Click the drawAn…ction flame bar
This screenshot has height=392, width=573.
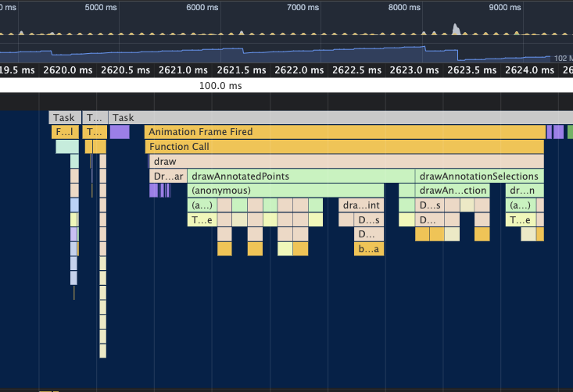coord(453,191)
